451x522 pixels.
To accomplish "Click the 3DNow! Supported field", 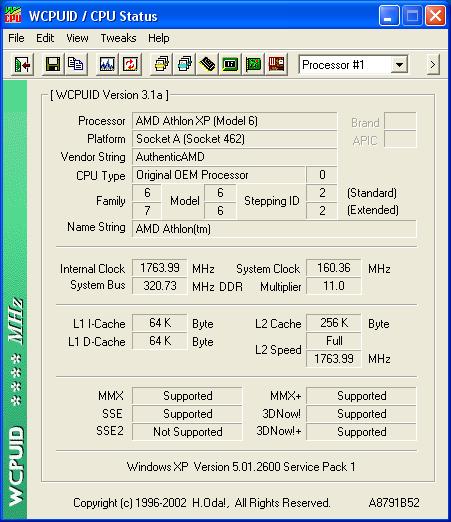I will [x=361, y=414].
